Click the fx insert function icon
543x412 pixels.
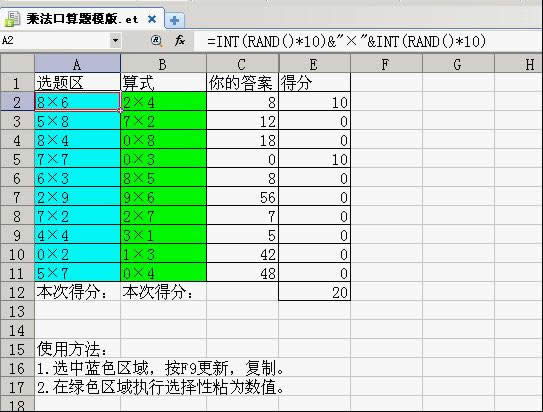(x=180, y=41)
